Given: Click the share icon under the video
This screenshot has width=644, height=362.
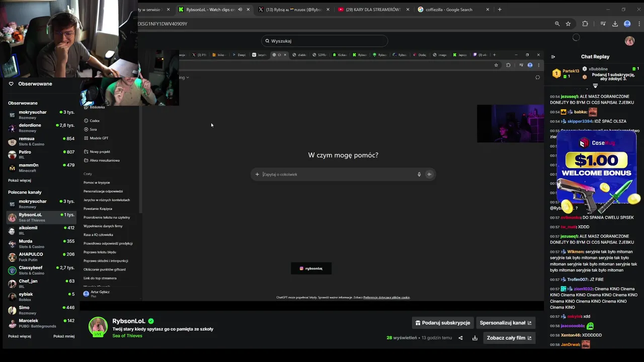Looking at the screenshot, I should click(x=460, y=338).
